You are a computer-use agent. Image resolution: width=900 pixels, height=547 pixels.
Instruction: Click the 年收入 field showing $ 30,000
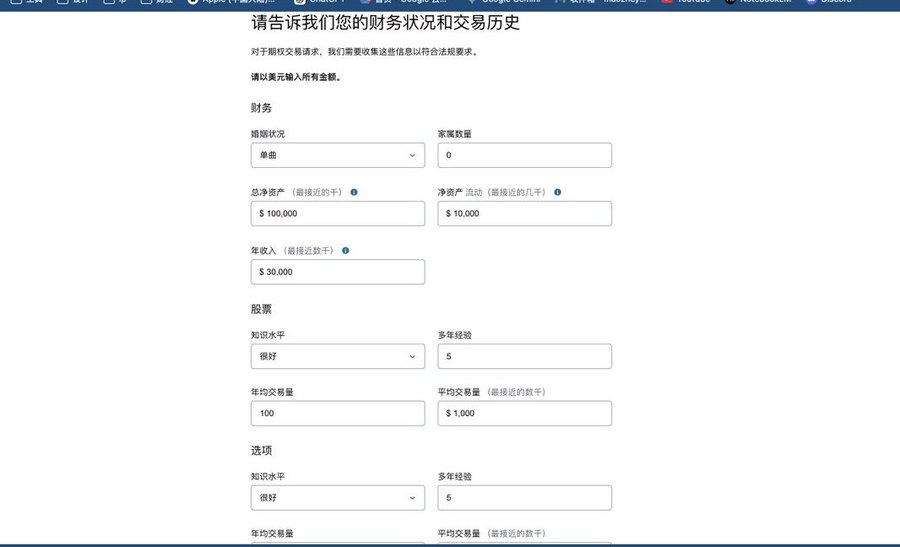pos(338,272)
